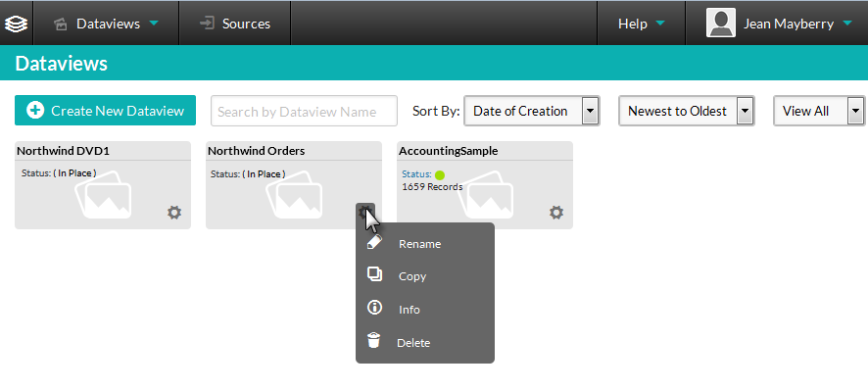
Task: Open the AccountingSample title
Action: point(449,151)
